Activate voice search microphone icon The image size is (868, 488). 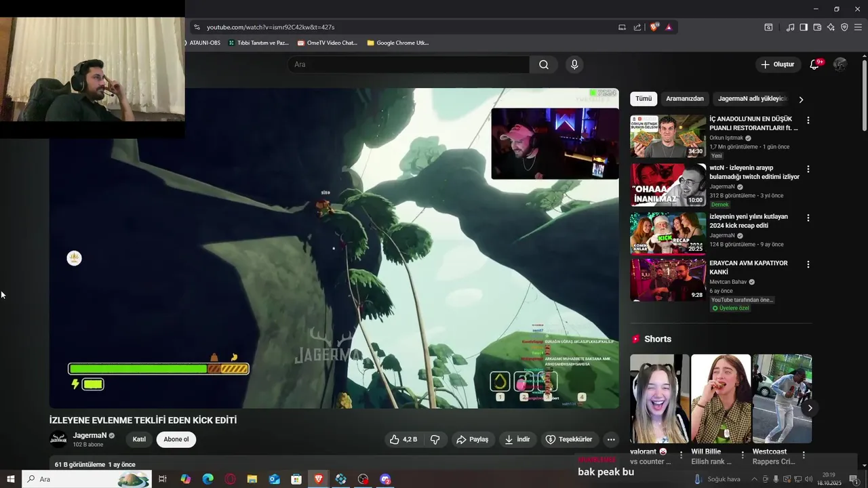pos(574,64)
